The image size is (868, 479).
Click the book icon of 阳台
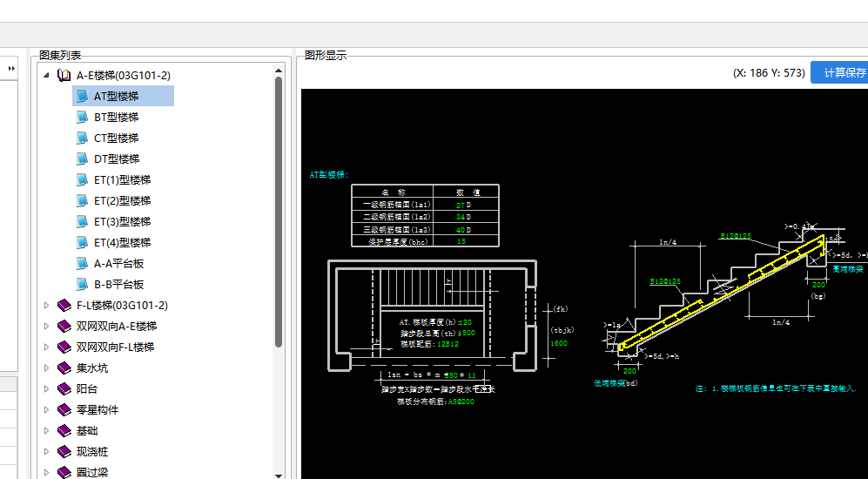(64, 388)
